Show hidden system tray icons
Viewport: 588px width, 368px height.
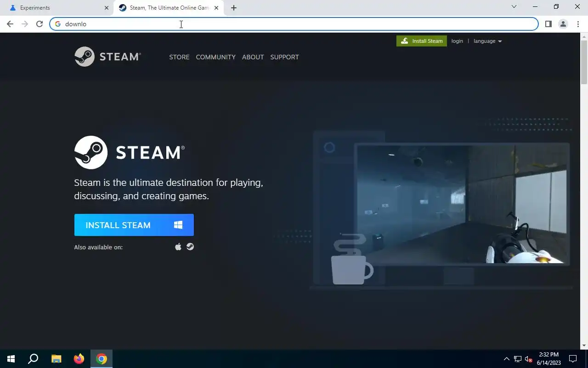click(x=506, y=359)
